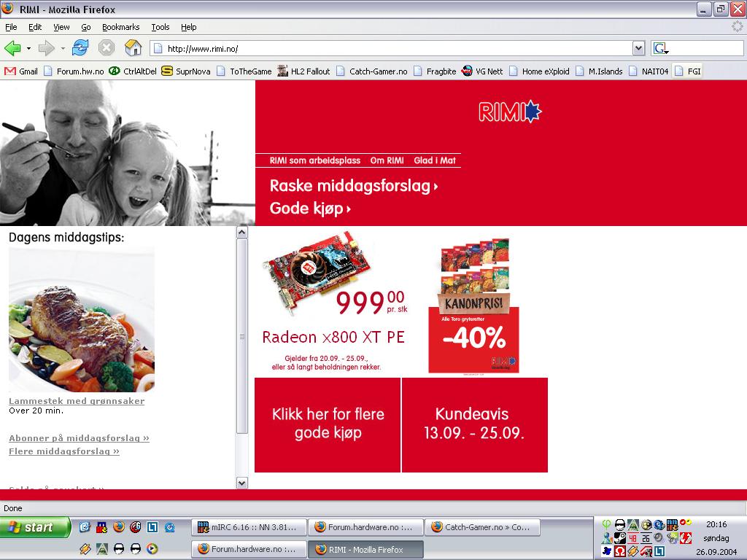Switch to the Catch-Gamer.no taskbar window
747x560 pixels.
point(482,527)
